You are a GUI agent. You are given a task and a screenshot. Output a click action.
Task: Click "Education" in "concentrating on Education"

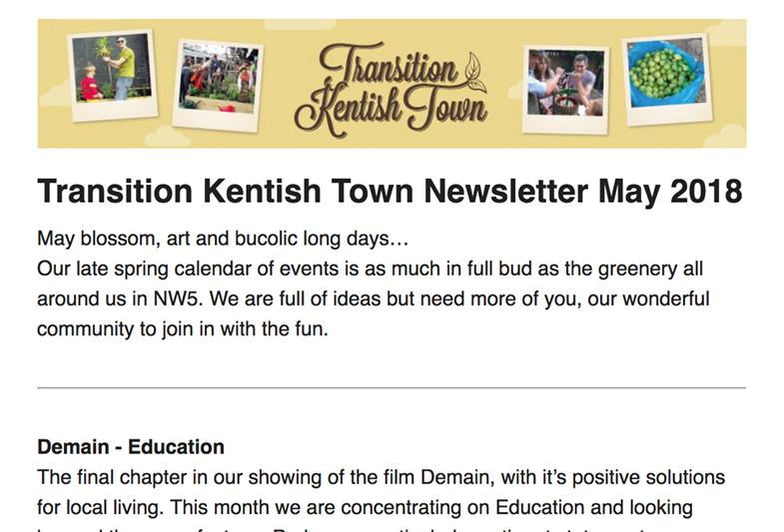(x=539, y=507)
